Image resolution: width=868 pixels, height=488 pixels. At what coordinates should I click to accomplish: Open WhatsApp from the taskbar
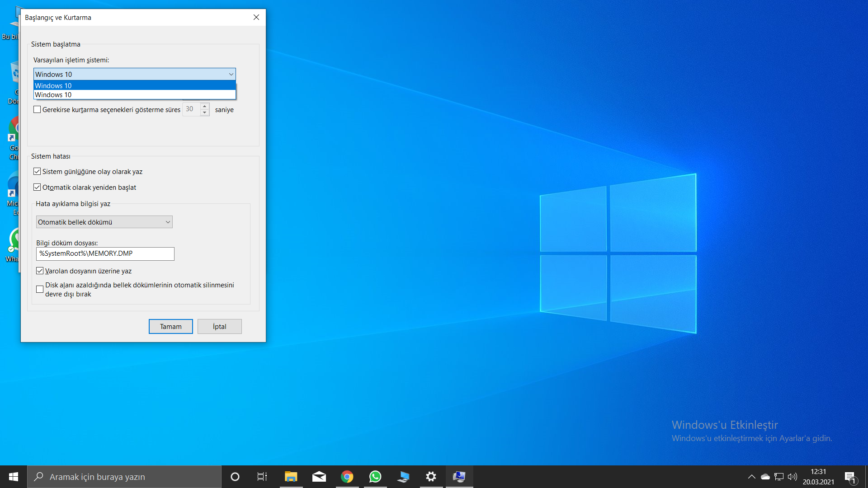375,477
